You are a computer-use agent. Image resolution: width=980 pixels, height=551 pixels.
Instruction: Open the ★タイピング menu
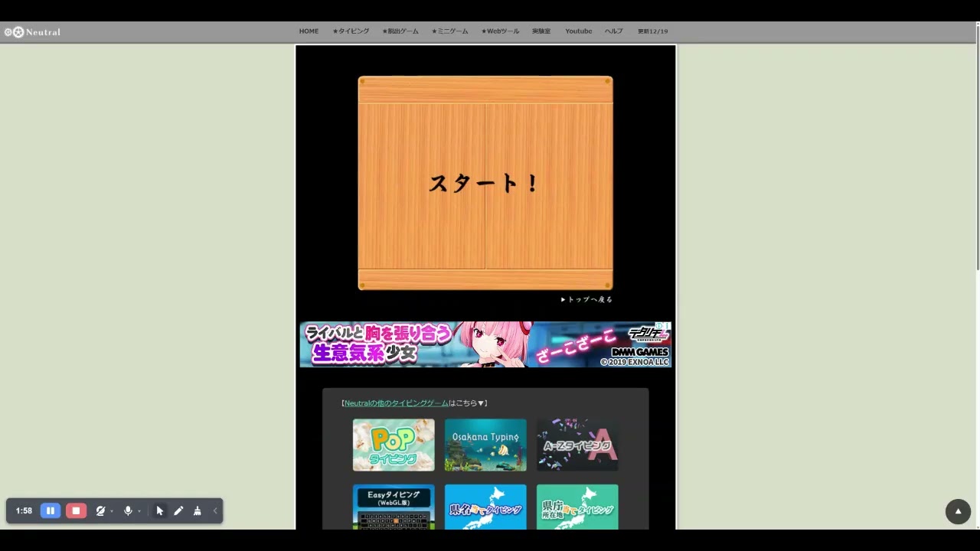point(351,31)
